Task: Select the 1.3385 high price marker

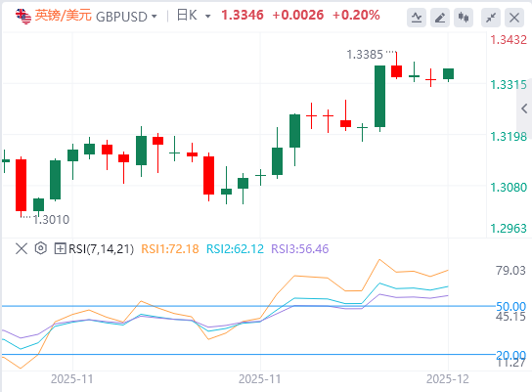Action: pyautogui.click(x=365, y=55)
